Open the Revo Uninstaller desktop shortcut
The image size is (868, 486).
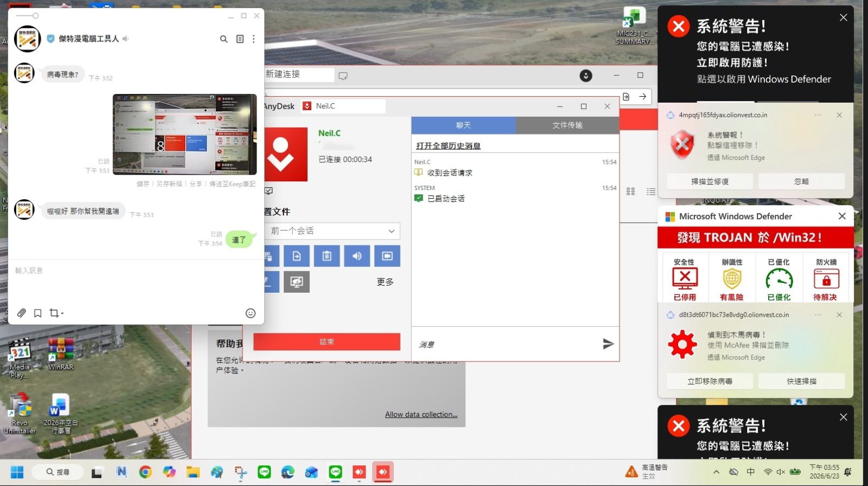click(x=20, y=414)
